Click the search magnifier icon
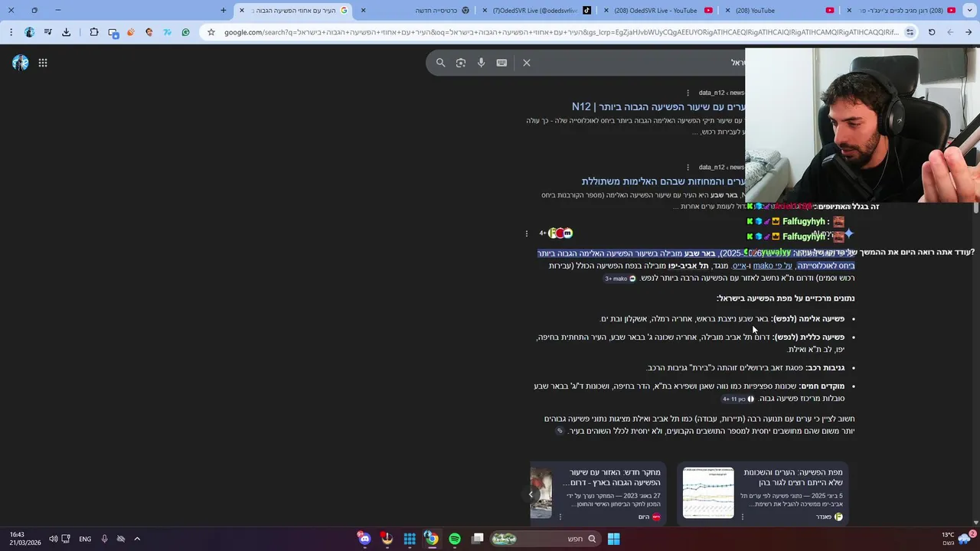 coord(440,63)
